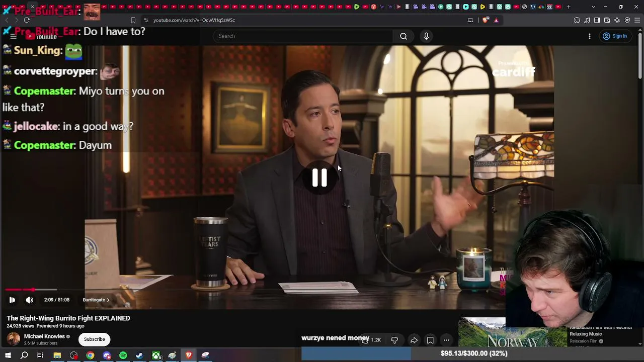644x362 pixels.
Task: Open the YouTube guide hamburger menu
Action: tap(14, 36)
